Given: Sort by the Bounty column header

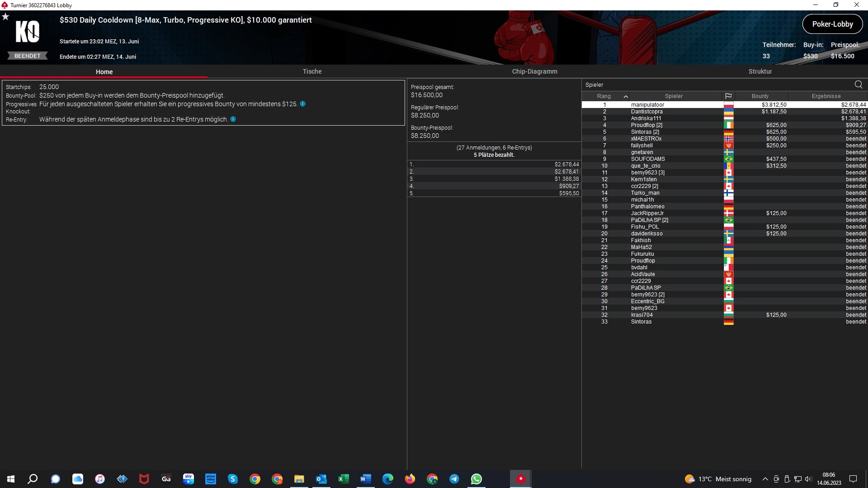Looking at the screenshot, I should 760,96.
